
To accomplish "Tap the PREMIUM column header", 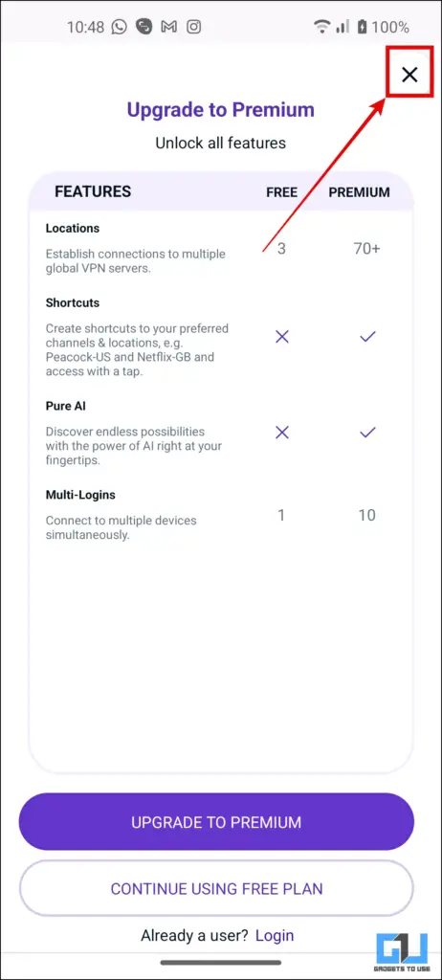I will (360, 192).
